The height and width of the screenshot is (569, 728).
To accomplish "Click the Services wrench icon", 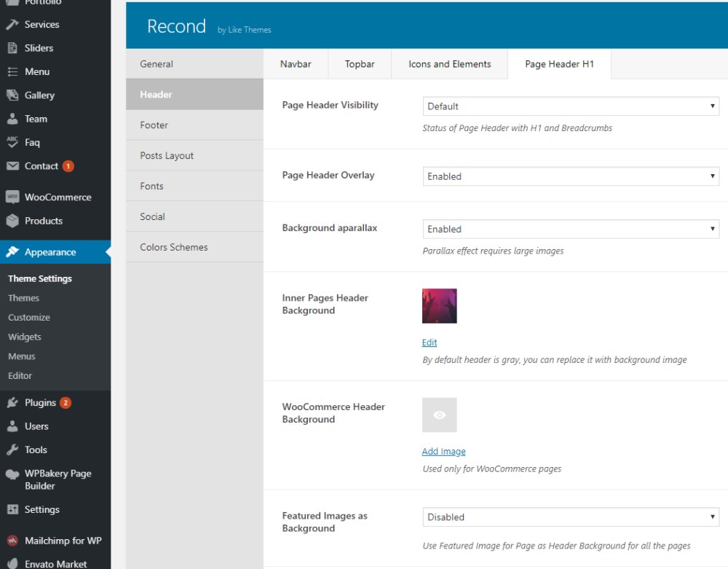I will point(12,25).
